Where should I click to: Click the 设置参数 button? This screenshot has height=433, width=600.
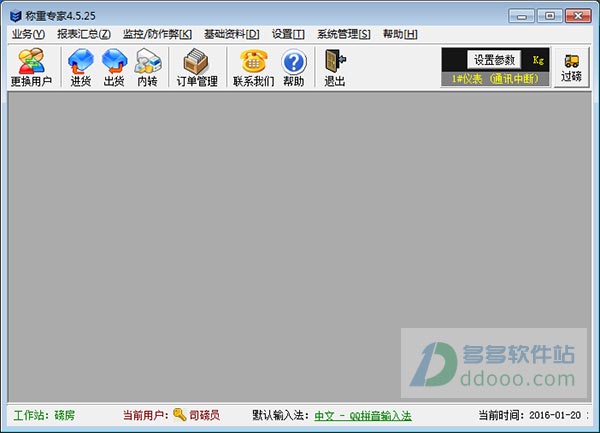[x=494, y=60]
